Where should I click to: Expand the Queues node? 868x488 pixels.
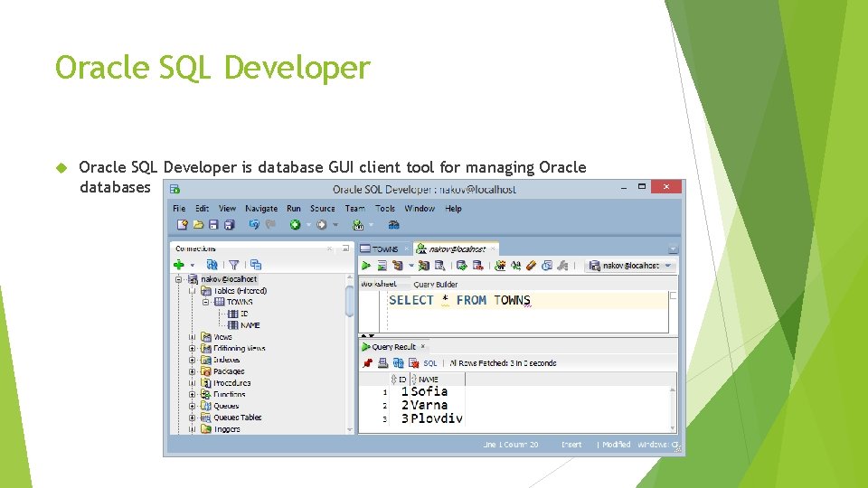[x=192, y=406]
